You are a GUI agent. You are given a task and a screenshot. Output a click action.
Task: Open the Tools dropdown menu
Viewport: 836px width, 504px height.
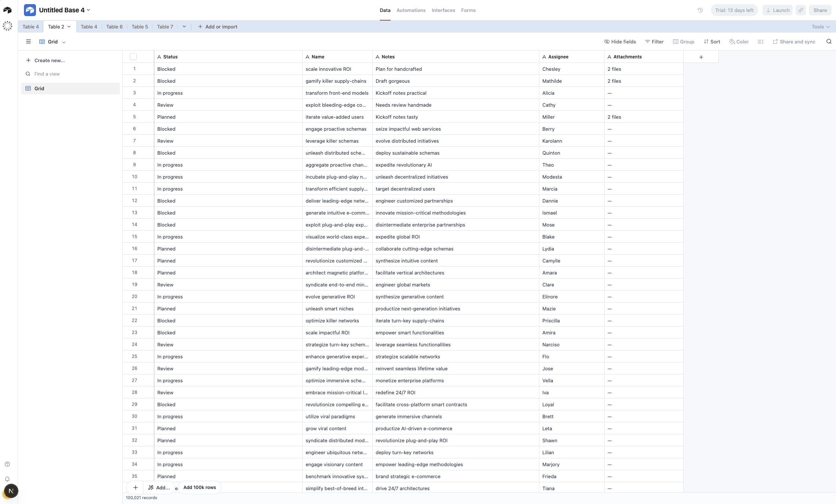click(820, 27)
